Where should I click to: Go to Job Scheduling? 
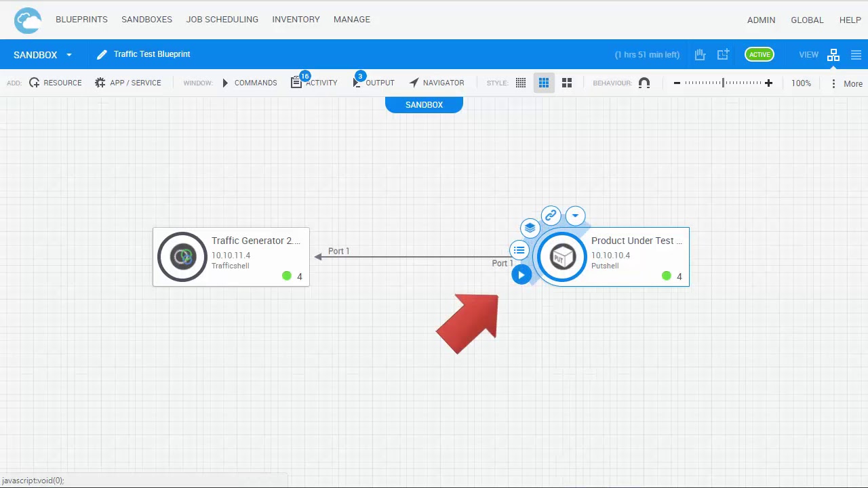(222, 20)
